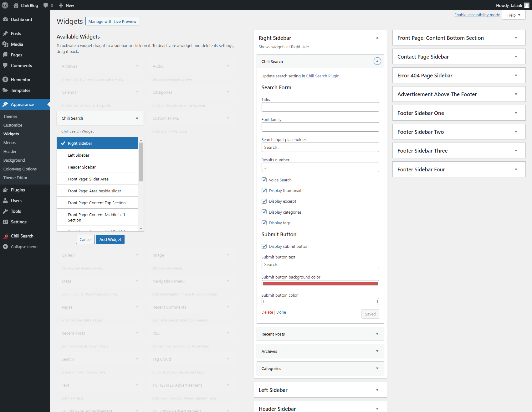Image resolution: width=532 pixels, height=412 pixels.
Task: Click the Collapse menu arrow icon
Action: click(5, 247)
